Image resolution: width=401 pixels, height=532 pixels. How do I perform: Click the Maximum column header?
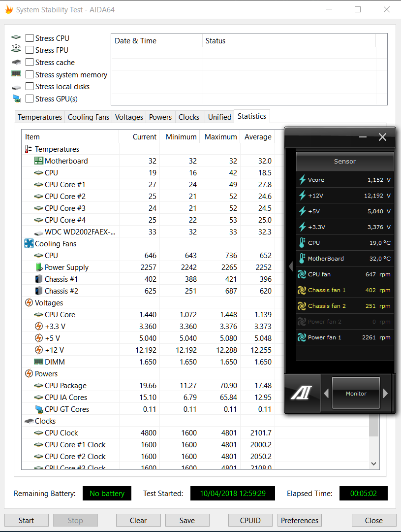coord(220,137)
